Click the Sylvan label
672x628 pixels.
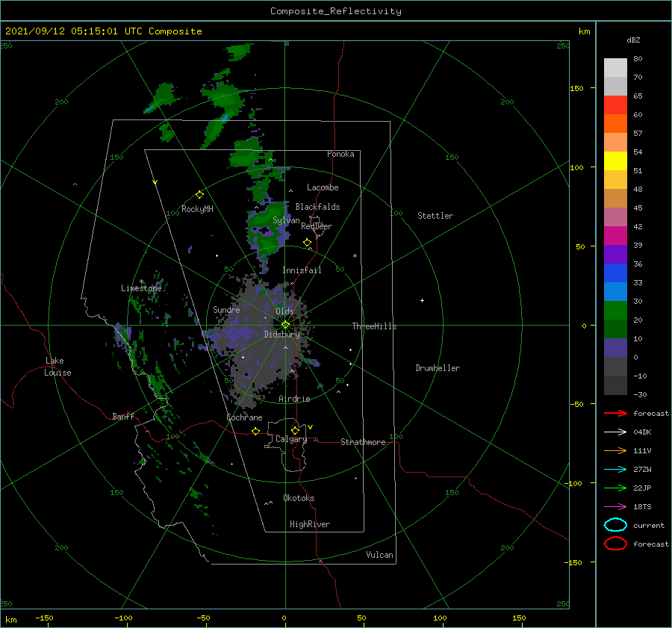point(286,220)
